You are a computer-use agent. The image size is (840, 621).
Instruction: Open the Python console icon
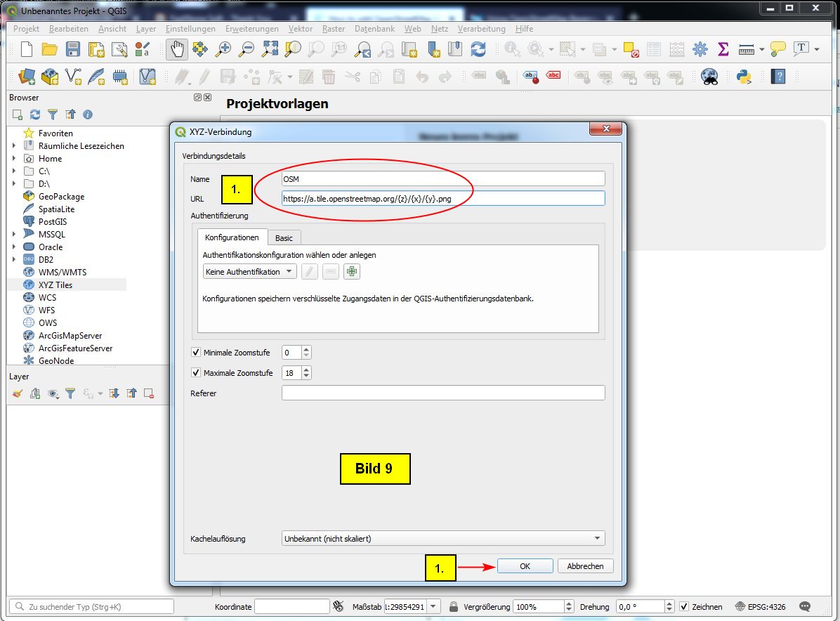744,76
